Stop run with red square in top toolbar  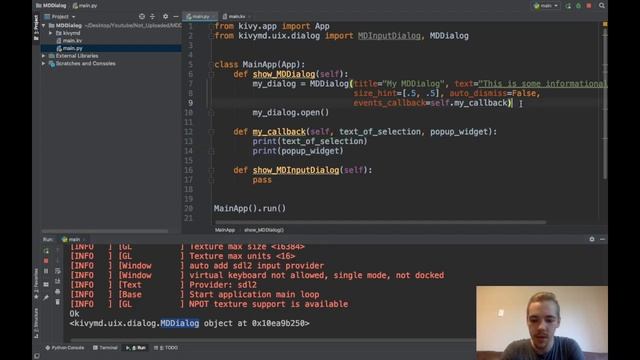(x=589, y=6)
